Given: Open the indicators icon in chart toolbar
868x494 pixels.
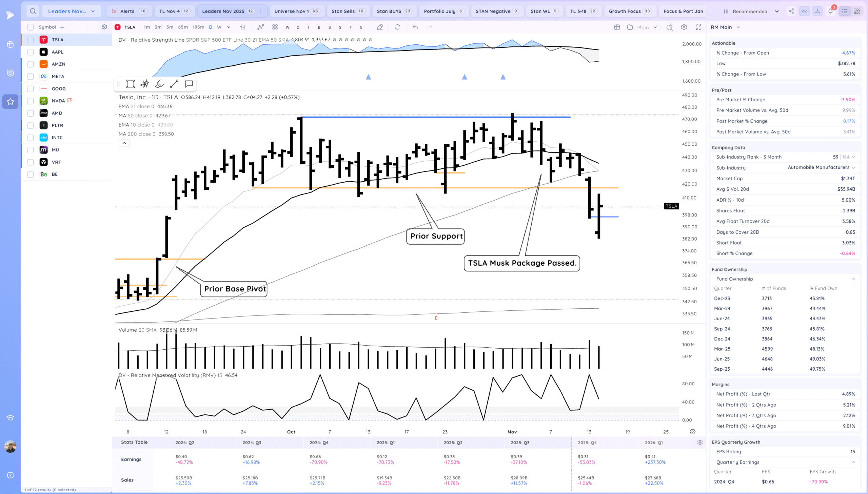Looking at the screenshot, I should click(260, 27).
